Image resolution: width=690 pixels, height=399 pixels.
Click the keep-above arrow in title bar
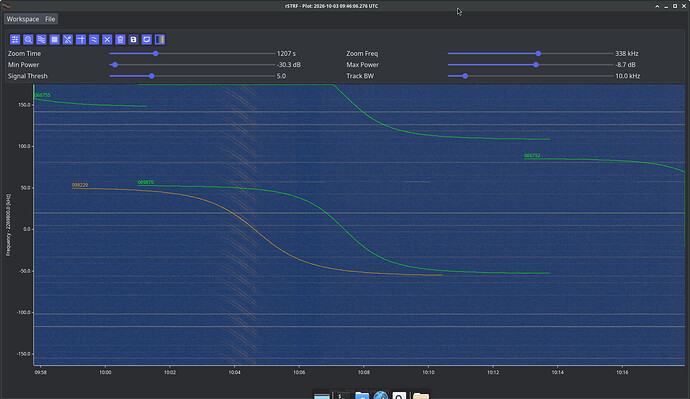click(657, 6)
